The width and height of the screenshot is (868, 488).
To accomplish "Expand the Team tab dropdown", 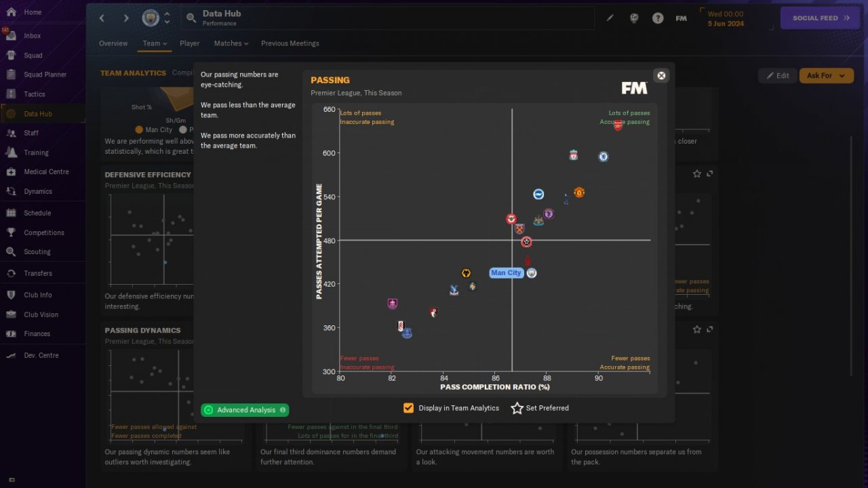I will [x=155, y=43].
